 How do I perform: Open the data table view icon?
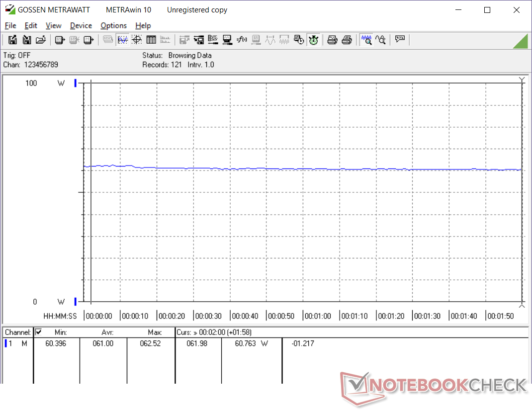coord(151,40)
